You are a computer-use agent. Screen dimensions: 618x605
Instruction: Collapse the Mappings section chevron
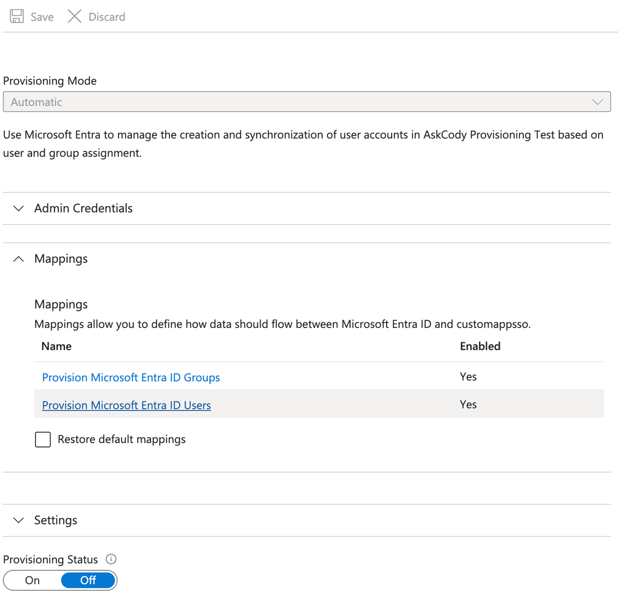[19, 259]
